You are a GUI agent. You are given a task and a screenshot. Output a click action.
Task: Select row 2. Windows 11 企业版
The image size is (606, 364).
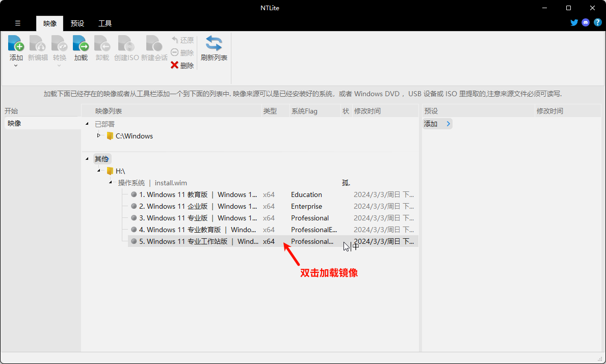[273, 206]
